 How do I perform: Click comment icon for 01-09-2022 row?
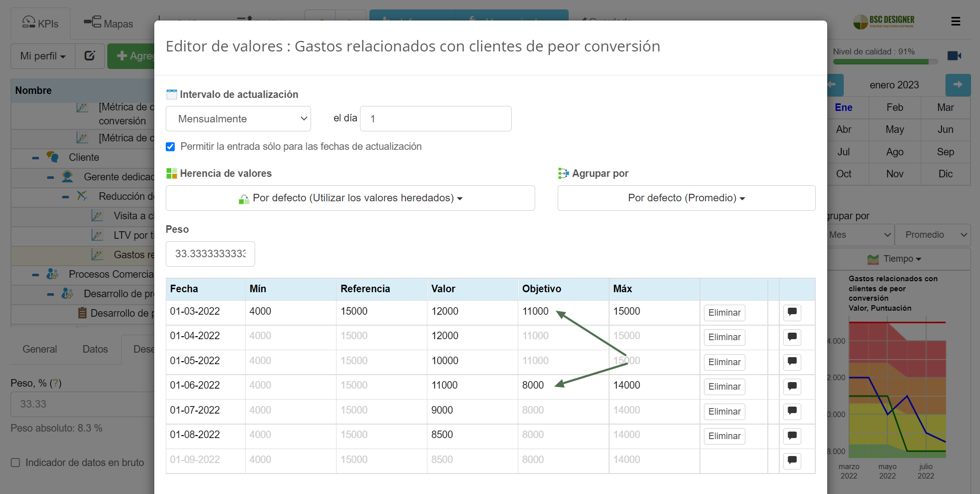[x=792, y=460]
